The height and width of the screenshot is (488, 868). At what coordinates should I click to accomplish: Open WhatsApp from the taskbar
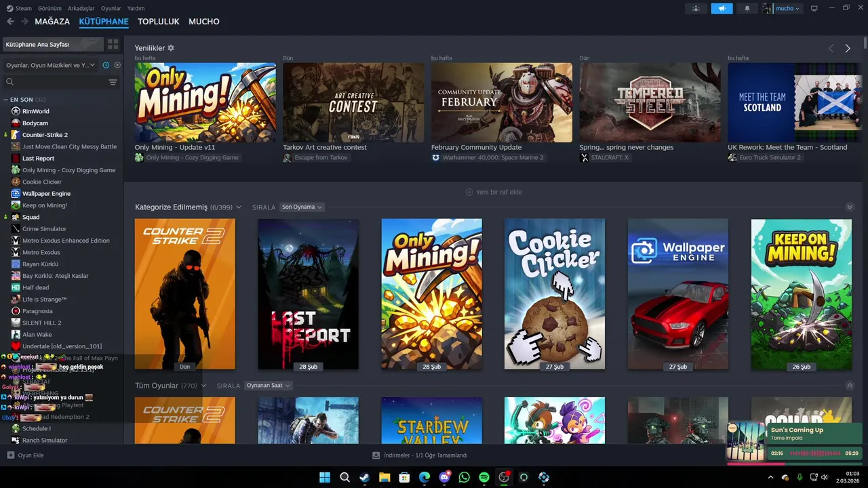point(464,477)
